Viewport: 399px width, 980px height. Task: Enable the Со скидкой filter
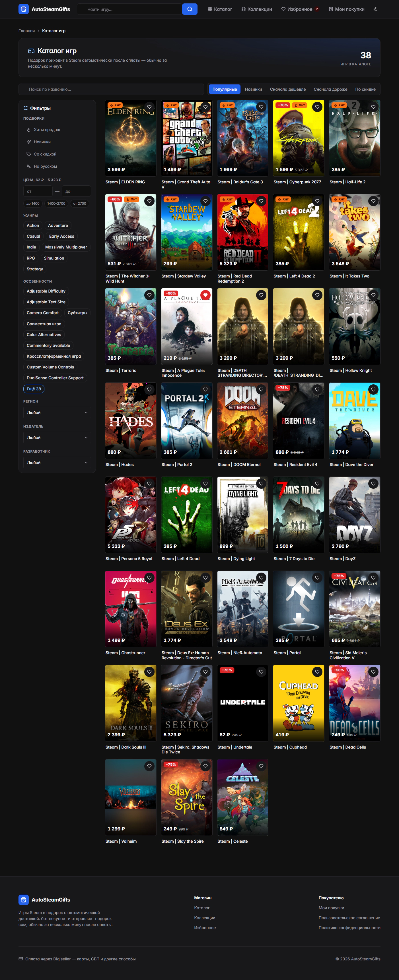pos(57,154)
